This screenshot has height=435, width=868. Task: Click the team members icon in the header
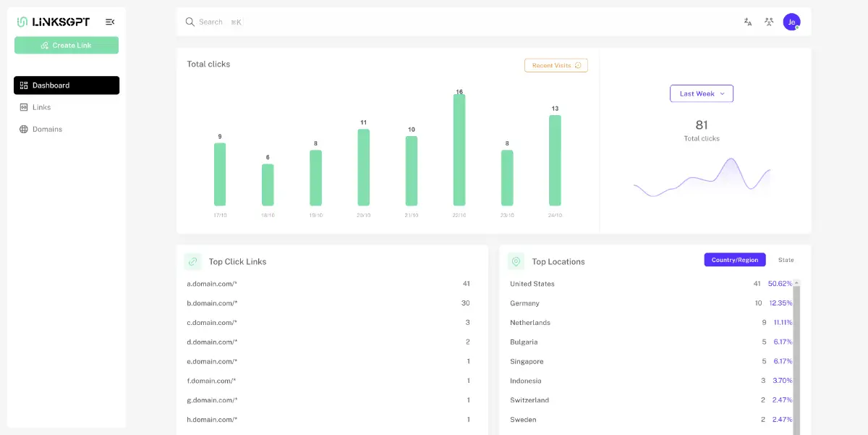click(x=769, y=22)
